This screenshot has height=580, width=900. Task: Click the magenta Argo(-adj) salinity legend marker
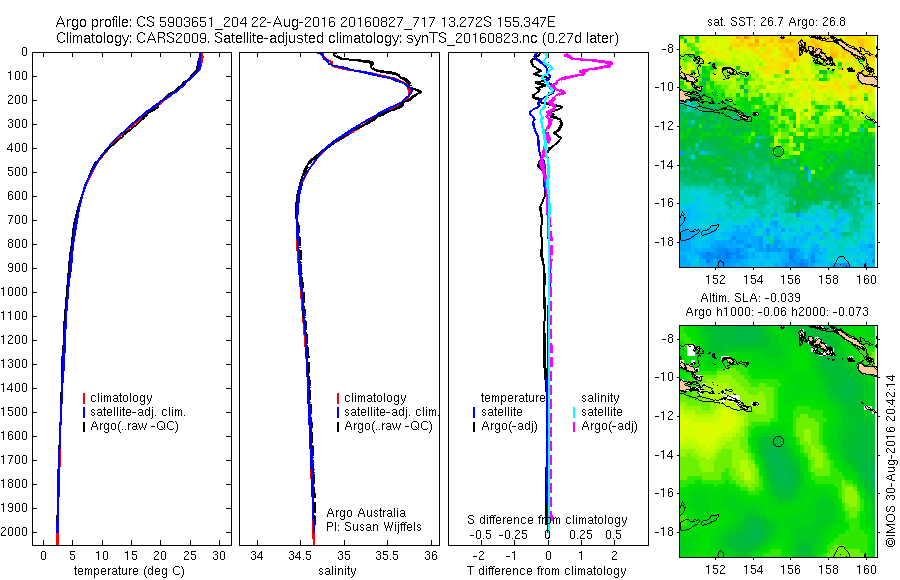574,427
